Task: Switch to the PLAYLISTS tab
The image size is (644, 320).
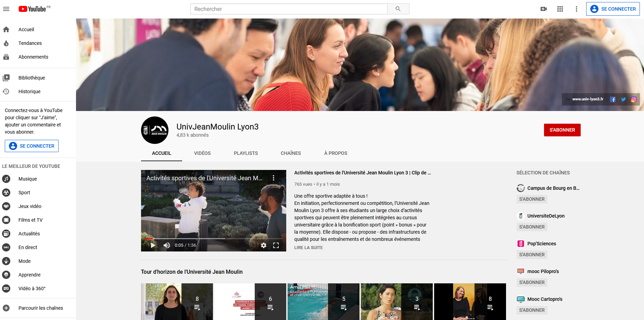Action: click(x=245, y=153)
